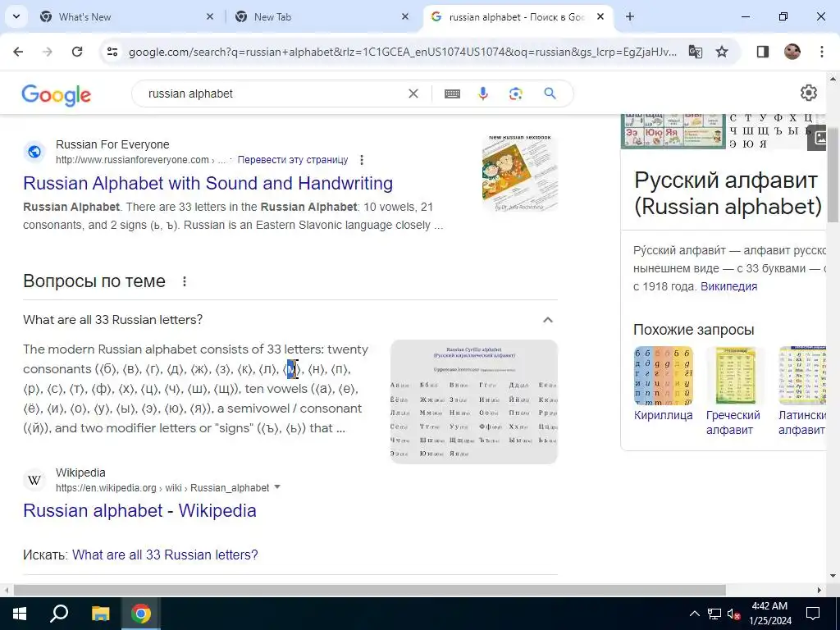Search What are all 33 Russian letters
The width and height of the screenshot is (840, 630).
click(x=165, y=555)
